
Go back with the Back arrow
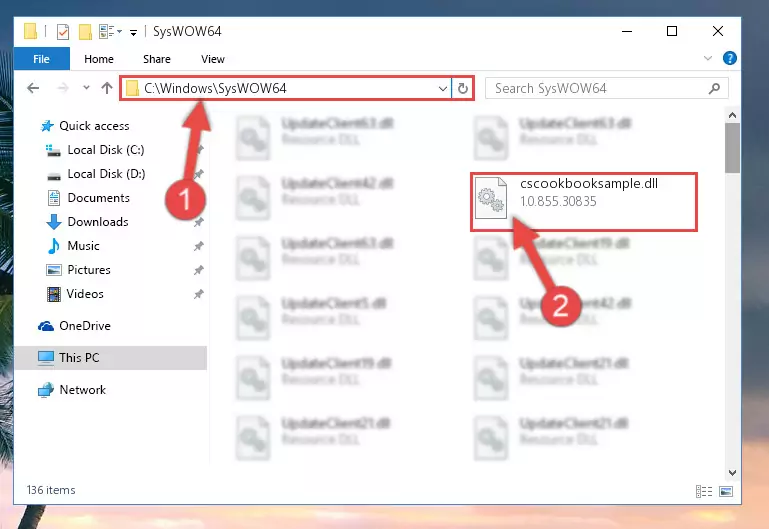coord(33,88)
